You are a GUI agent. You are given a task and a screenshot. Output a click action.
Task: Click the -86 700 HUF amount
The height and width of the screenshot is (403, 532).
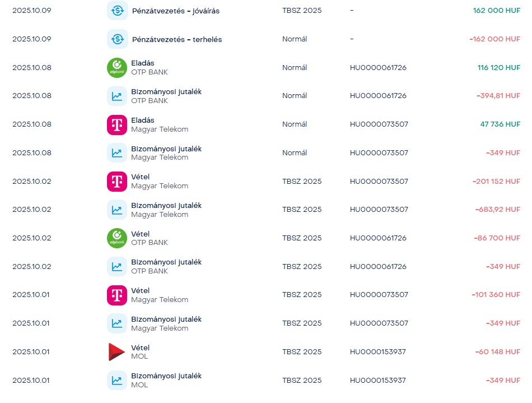pyautogui.click(x=497, y=238)
